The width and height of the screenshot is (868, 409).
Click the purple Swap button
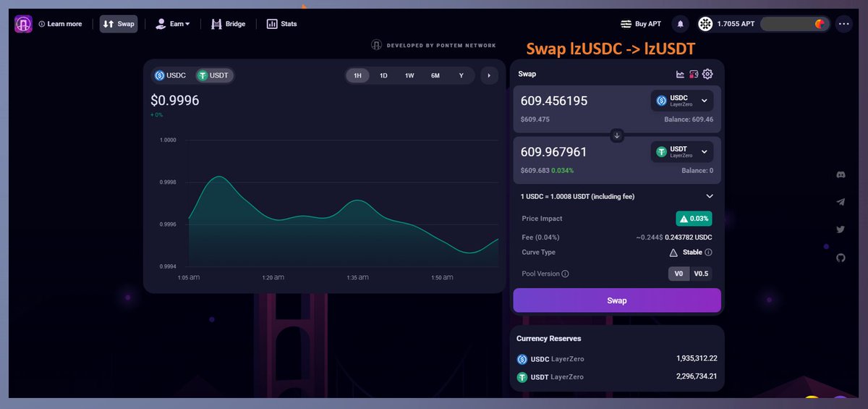pyautogui.click(x=617, y=300)
